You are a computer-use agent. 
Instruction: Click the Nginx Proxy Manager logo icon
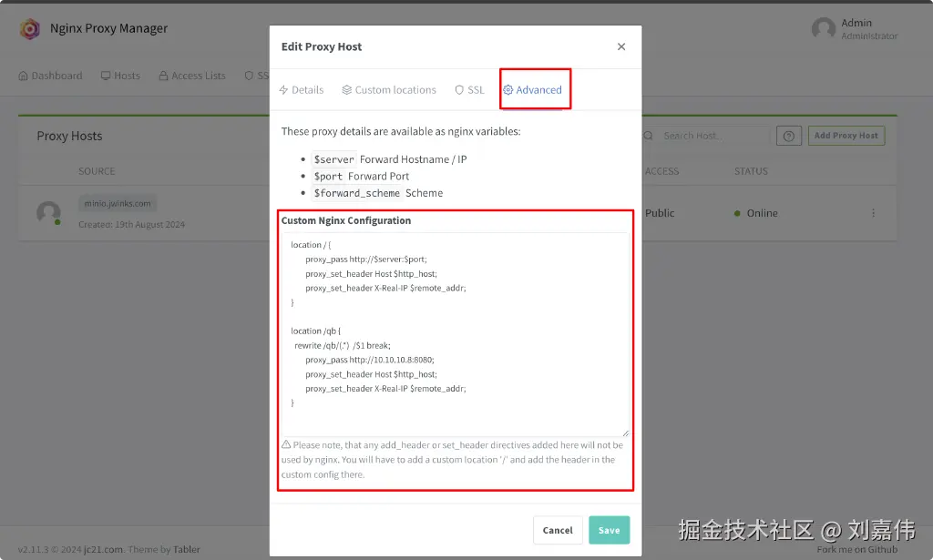pos(29,28)
